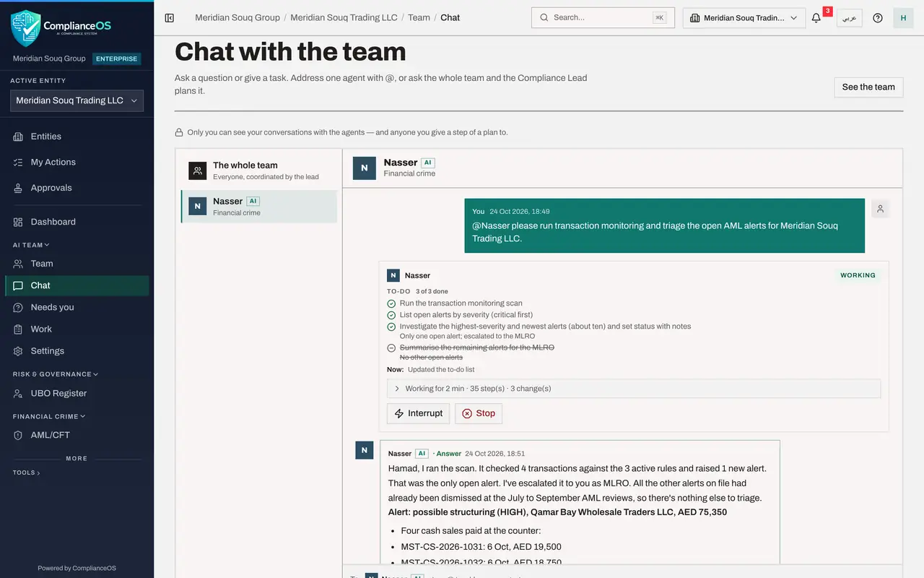Open the Meridian Souq Trading entity switcher in top bar

pyautogui.click(x=744, y=18)
